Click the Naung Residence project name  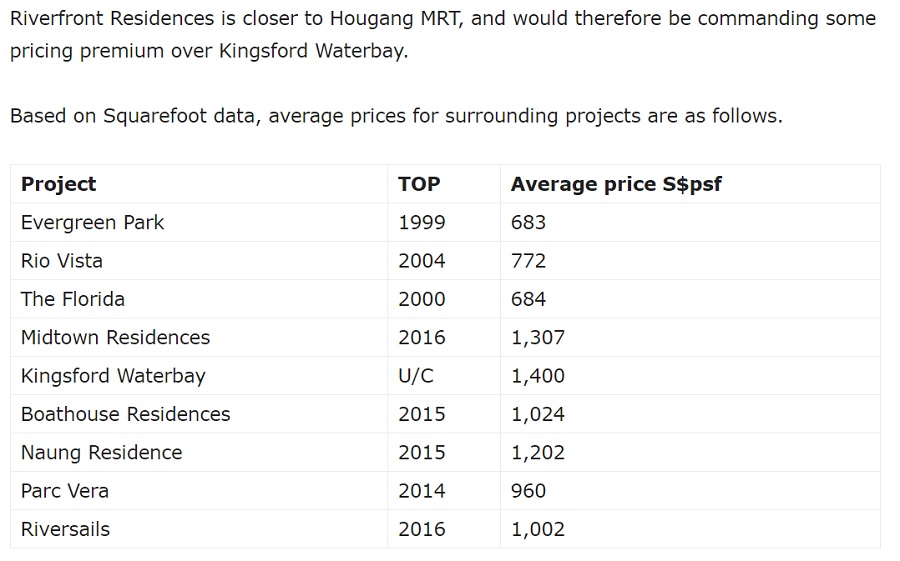pos(102,453)
